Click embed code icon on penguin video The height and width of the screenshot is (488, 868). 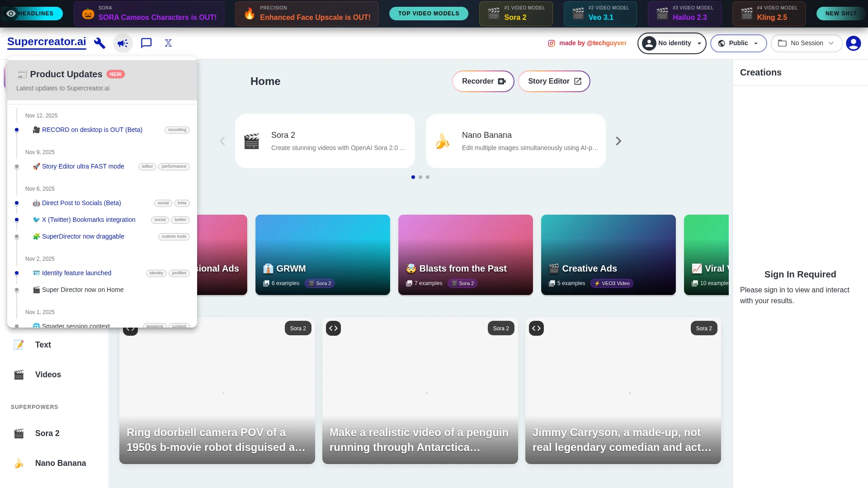[333, 328]
